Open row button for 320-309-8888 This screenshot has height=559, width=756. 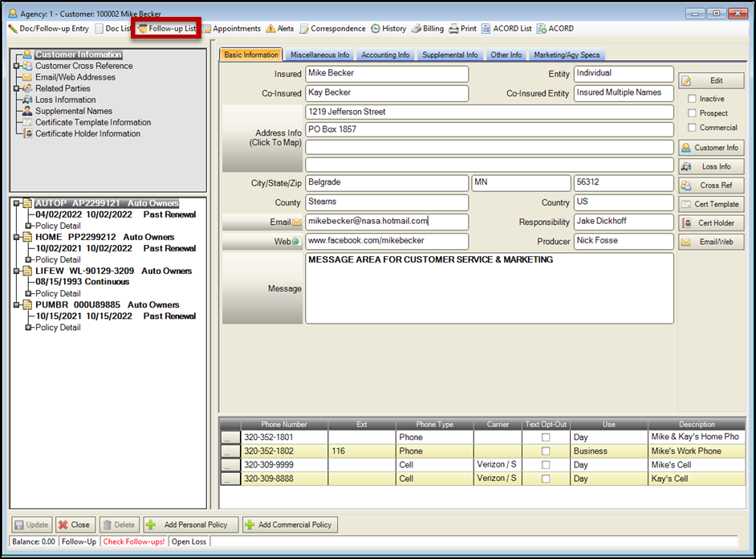click(230, 479)
